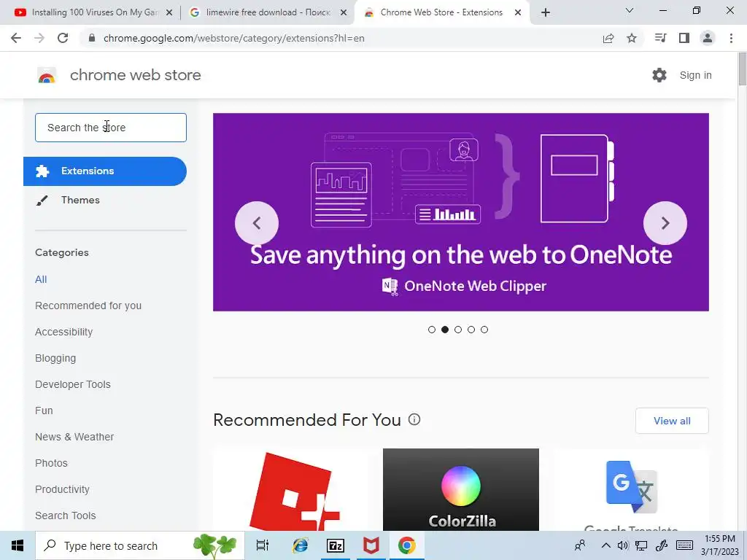This screenshot has height=560, width=747.
Task: Select the Chrome Web Store tab
Action: tap(441, 12)
